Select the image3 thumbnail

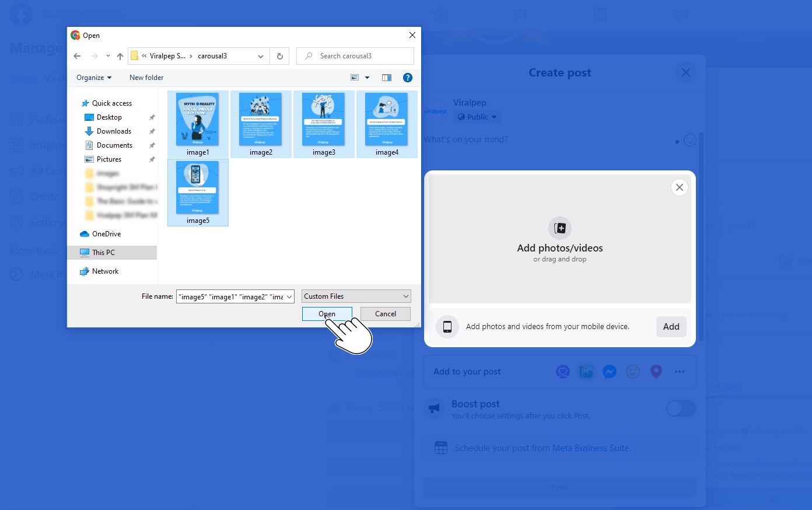[x=324, y=124]
